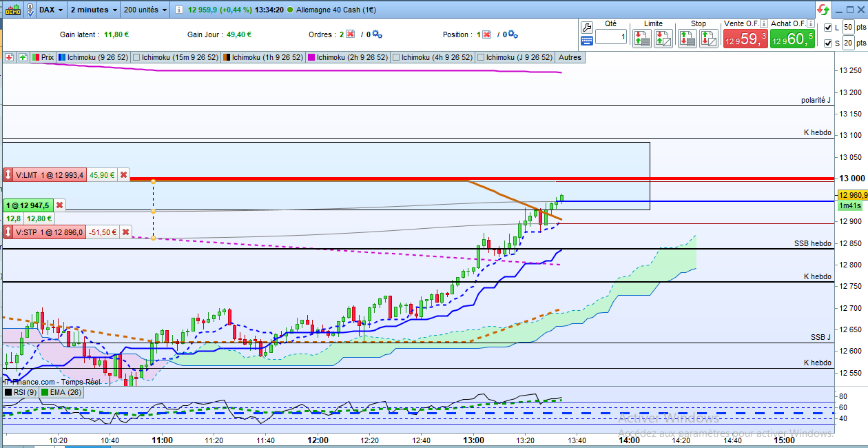Image resolution: width=868 pixels, height=448 pixels.
Task: Click Gain latent 11,80 € value
Action: pyautogui.click(x=116, y=34)
